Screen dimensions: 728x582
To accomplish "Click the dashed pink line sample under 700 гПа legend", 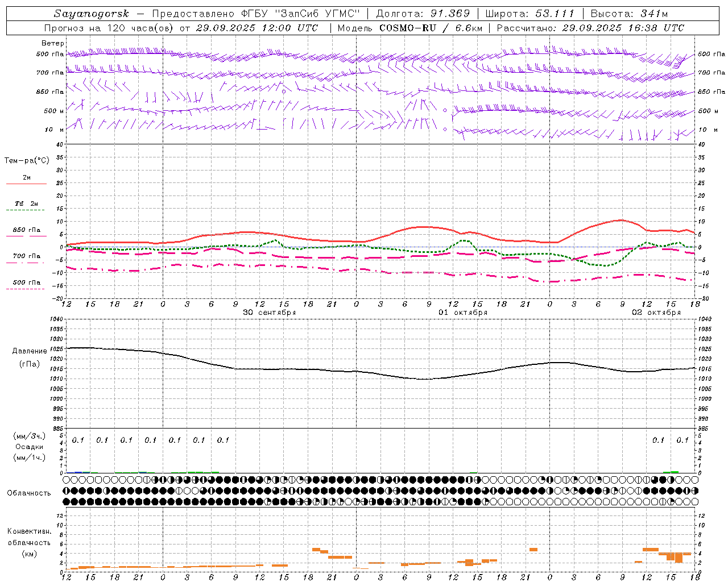I will 26,263.
